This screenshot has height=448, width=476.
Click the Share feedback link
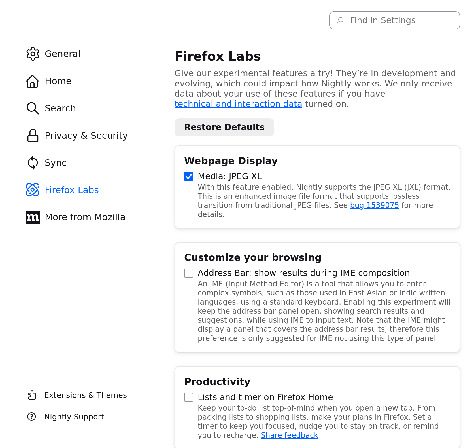(x=289, y=435)
